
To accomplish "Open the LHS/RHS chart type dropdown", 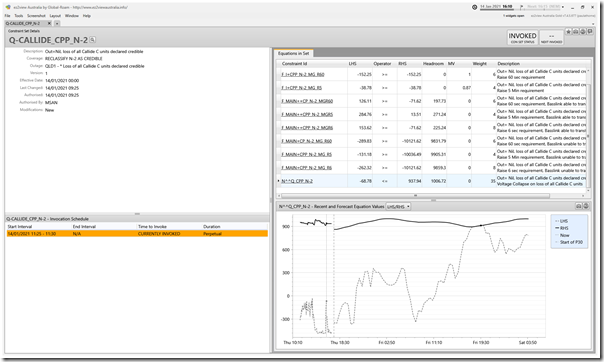I will pos(398,207).
